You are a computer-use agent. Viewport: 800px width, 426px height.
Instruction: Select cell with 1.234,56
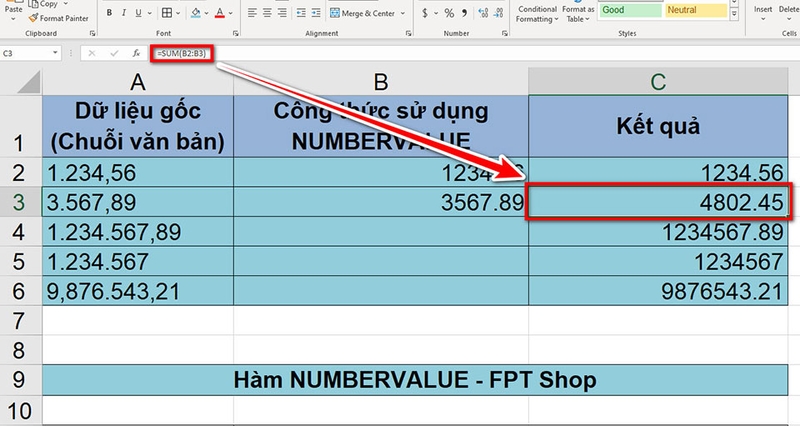pos(138,172)
